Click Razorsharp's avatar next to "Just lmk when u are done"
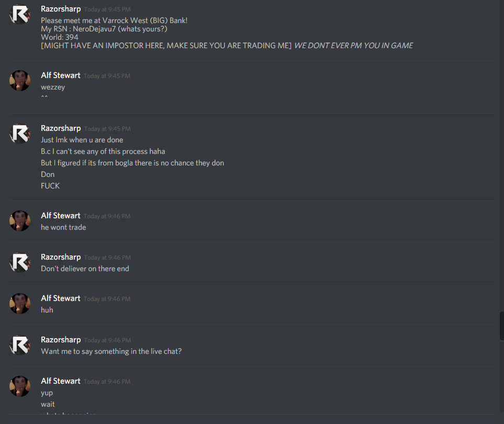The image size is (504, 424). [20, 133]
